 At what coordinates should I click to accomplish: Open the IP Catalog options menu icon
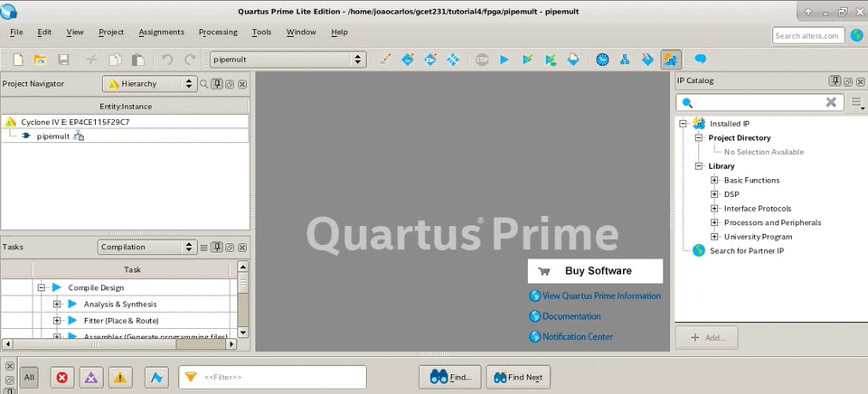coord(857,103)
